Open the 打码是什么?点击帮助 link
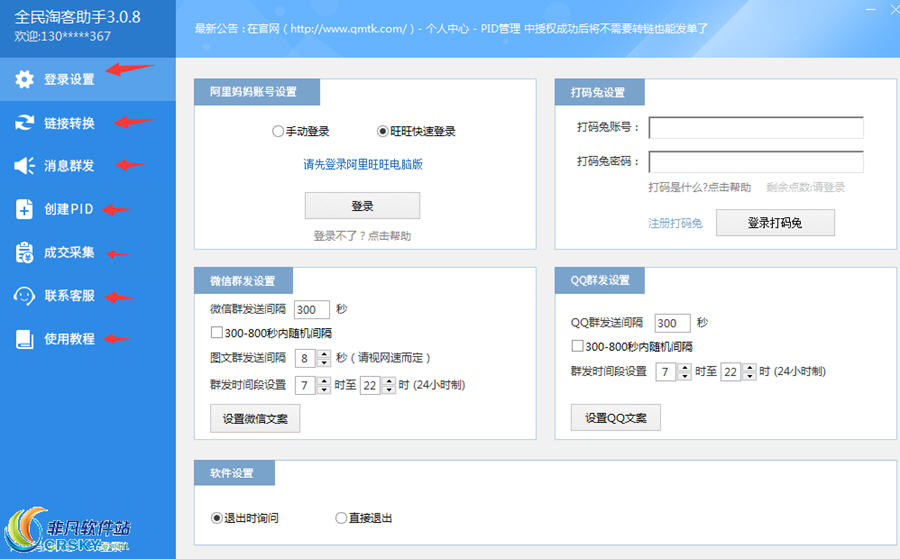The width and height of the screenshot is (900, 559). 700,187
